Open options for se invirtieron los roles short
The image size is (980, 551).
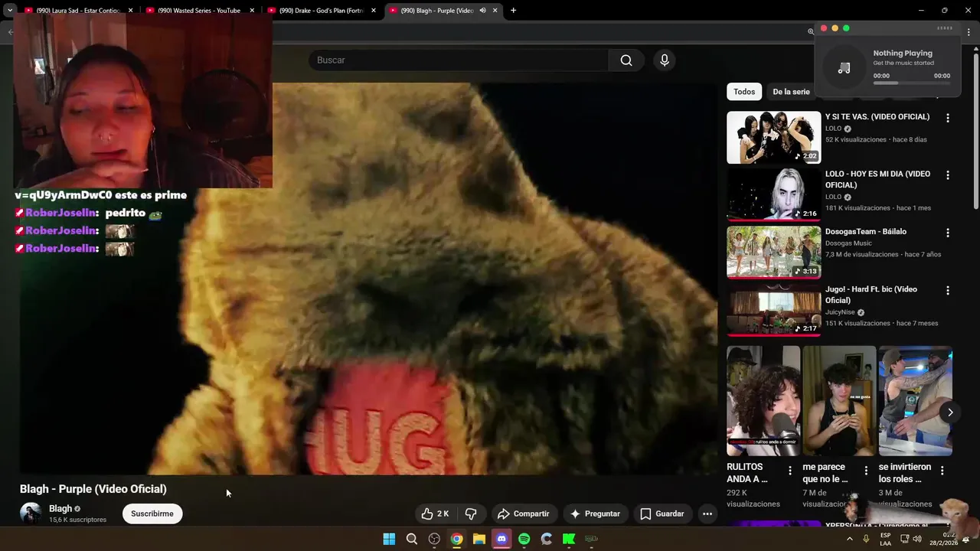tap(942, 471)
